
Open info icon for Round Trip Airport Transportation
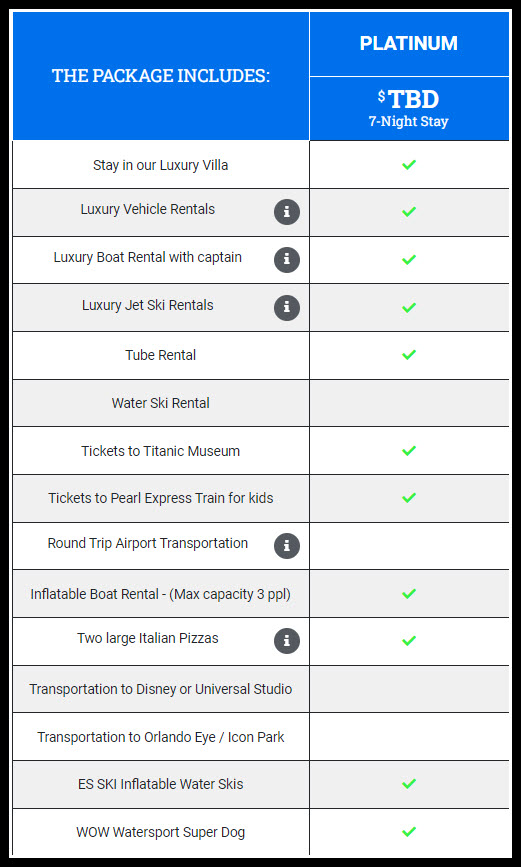(286, 546)
